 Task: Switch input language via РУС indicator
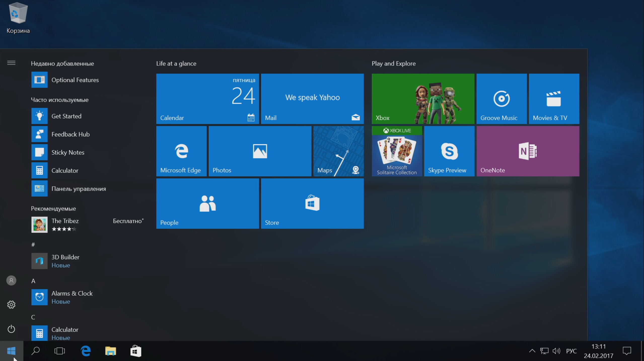point(571,351)
